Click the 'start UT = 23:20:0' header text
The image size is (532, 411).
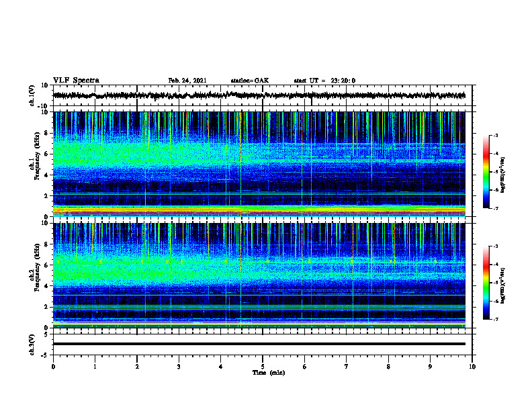tap(324, 81)
